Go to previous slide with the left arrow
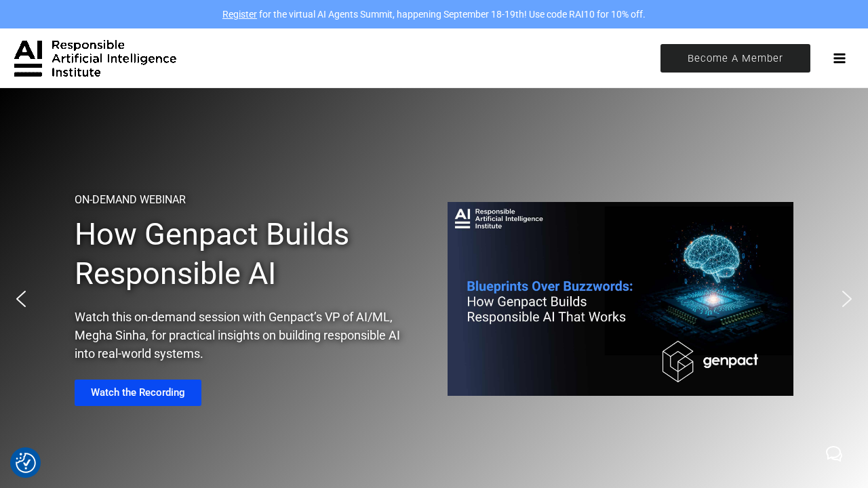 21,299
